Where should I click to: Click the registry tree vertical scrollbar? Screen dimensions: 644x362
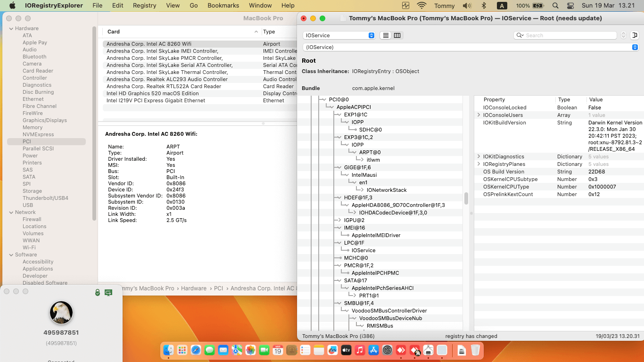click(466, 198)
